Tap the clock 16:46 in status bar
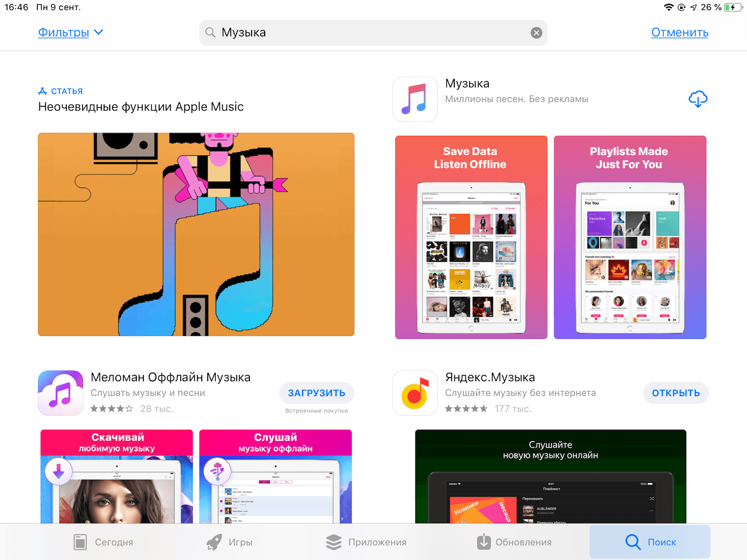The image size is (747, 560). tap(17, 7)
